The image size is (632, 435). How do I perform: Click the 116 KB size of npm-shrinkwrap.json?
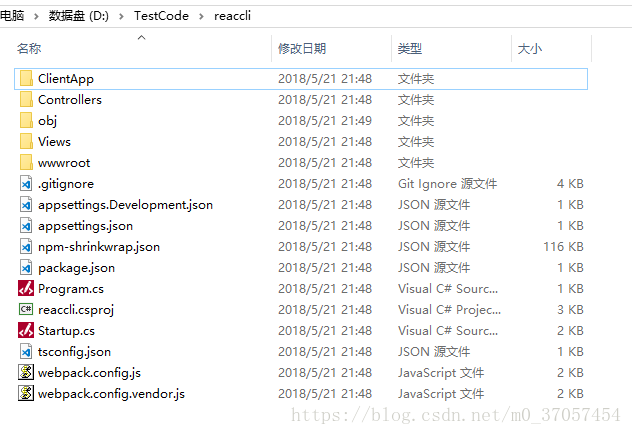click(563, 246)
